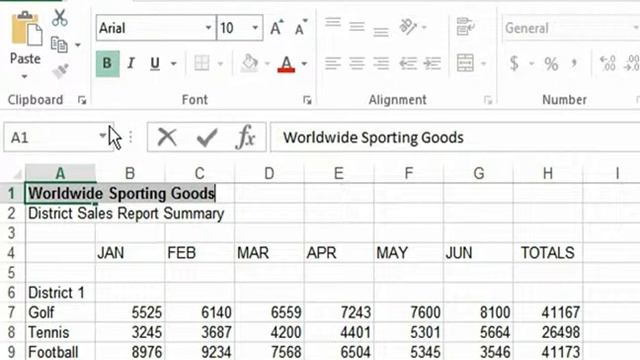The width and height of the screenshot is (640, 360).
Task: Align text left
Action: [x=333, y=64]
